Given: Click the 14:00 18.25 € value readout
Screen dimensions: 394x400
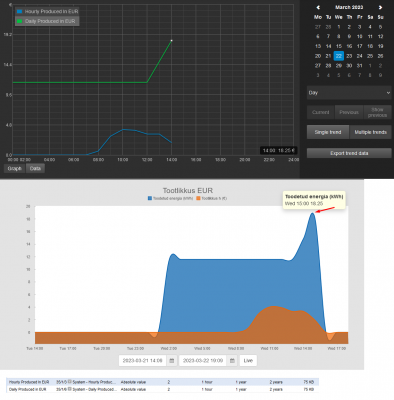Looking at the screenshot, I should pos(279,151).
